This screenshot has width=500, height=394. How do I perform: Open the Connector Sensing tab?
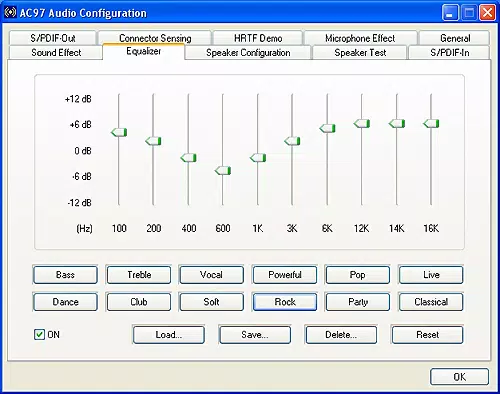[x=155, y=38]
